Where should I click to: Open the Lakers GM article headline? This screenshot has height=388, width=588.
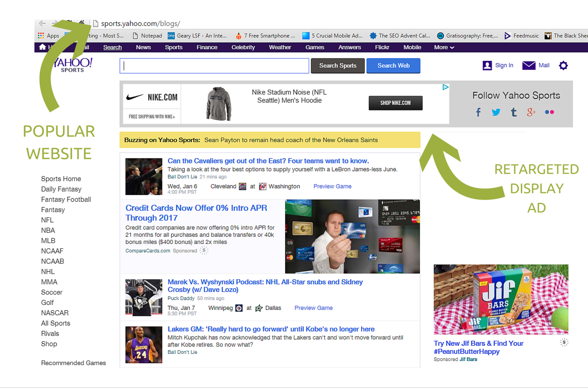pos(271,329)
